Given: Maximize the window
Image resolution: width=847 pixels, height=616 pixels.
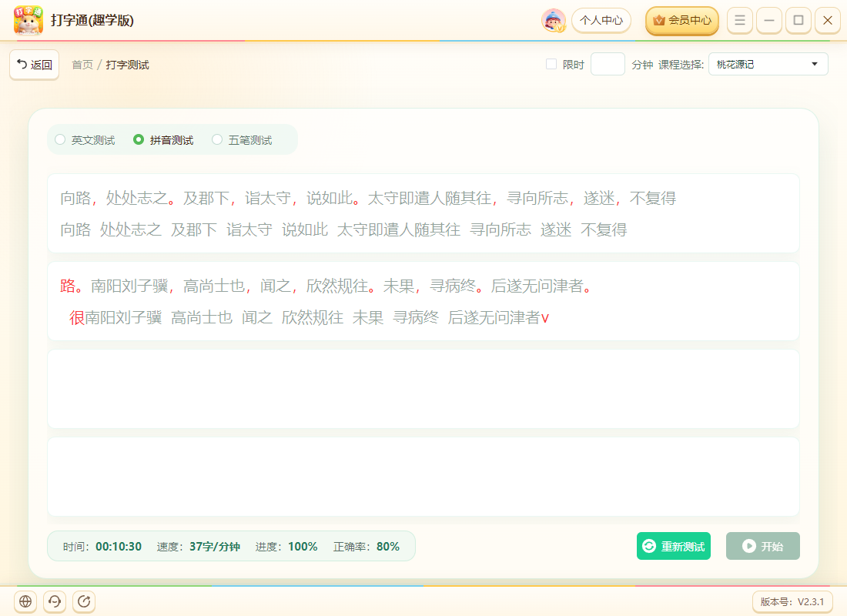Looking at the screenshot, I should (798, 21).
